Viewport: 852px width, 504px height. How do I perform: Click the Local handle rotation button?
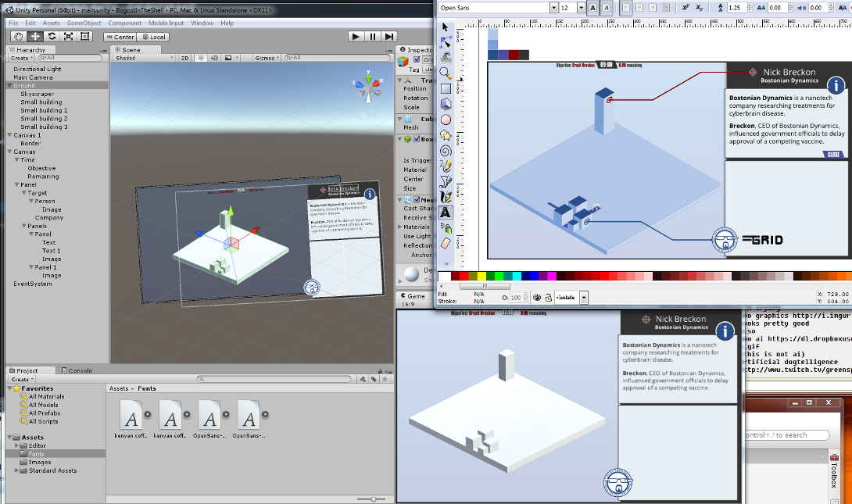pyautogui.click(x=153, y=37)
